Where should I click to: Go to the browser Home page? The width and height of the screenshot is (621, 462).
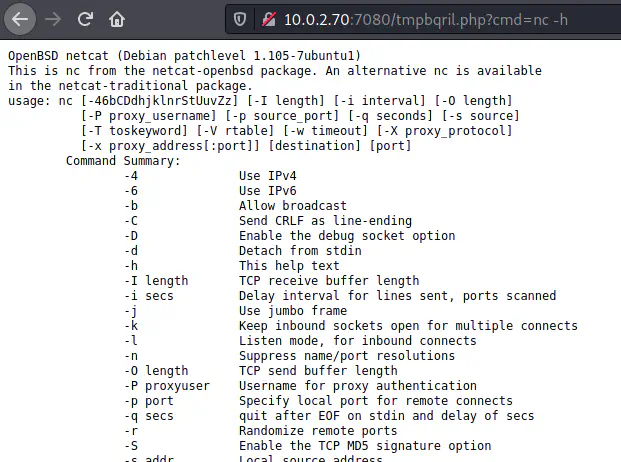pos(117,19)
